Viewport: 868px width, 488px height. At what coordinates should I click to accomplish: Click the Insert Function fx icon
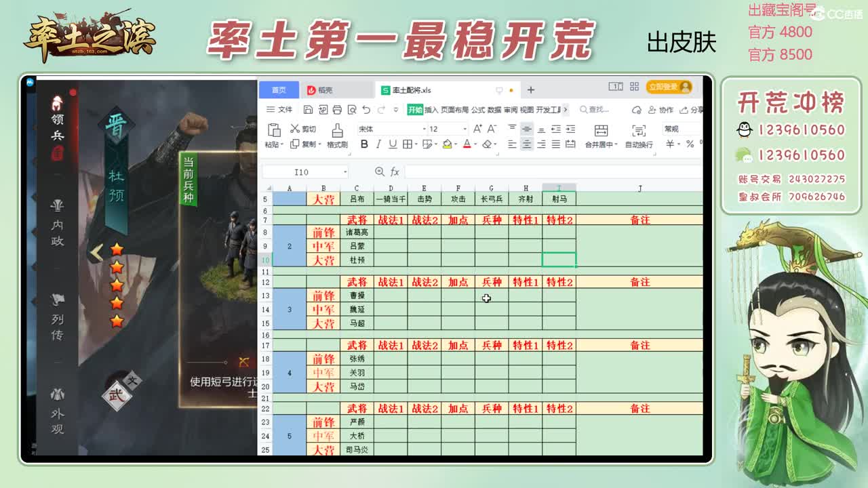[x=395, y=172]
